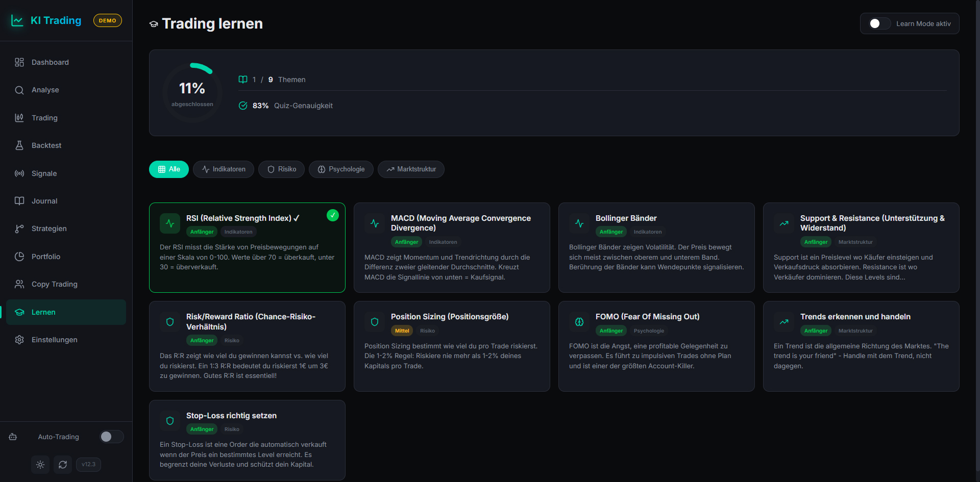Open Copy Trading via users icon
The width and height of the screenshot is (980, 482).
click(19, 284)
